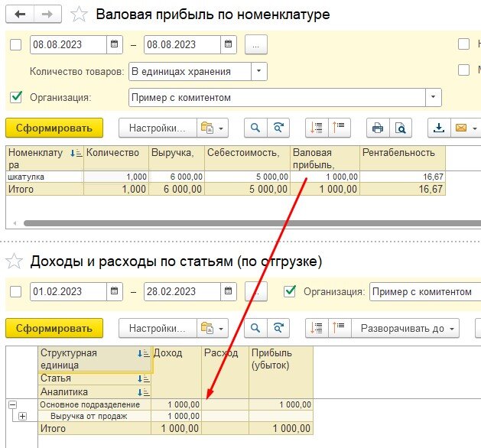Click the back navigation arrow
481x448 pixels.
20,14
